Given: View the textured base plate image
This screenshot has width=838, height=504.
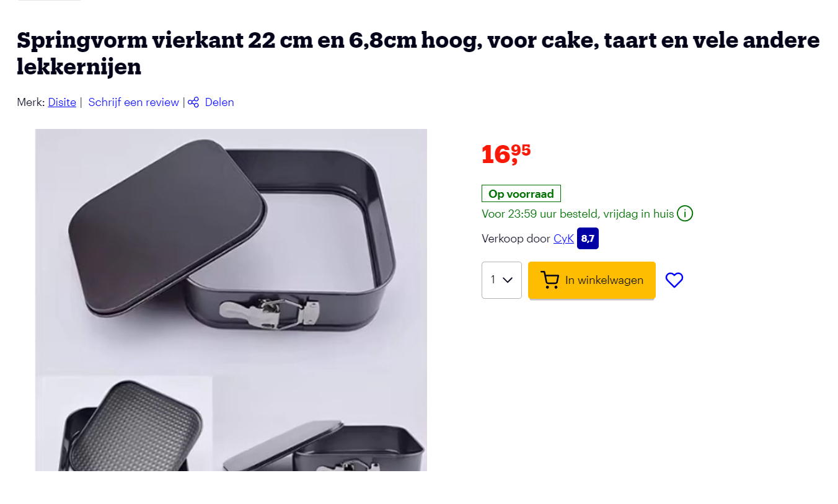Looking at the screenshot, I should [124, 424].
